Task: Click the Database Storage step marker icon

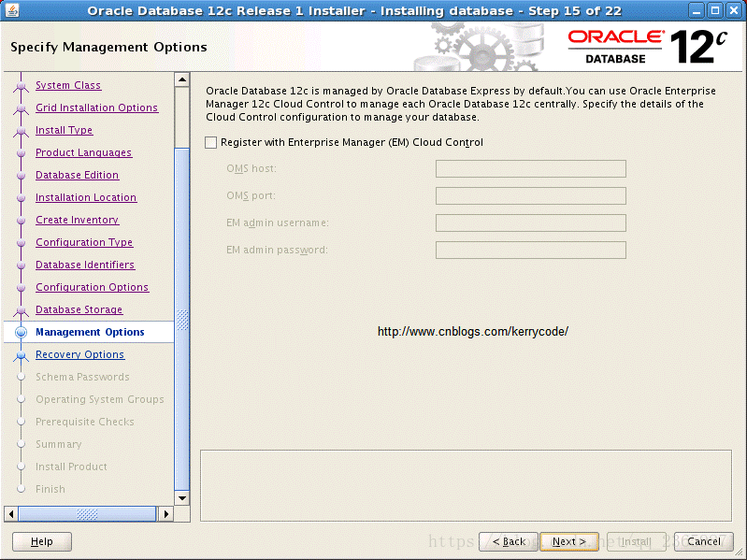Action: pos(21,310)
